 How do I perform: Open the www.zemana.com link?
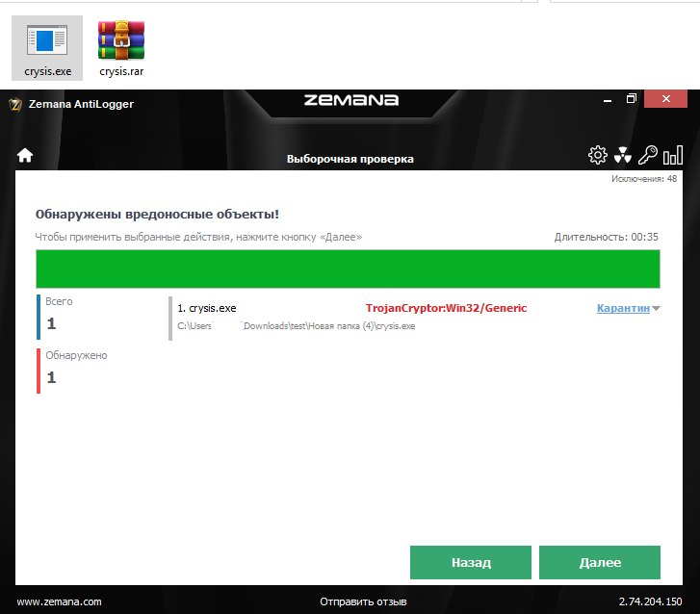click(x=60, y=601)
